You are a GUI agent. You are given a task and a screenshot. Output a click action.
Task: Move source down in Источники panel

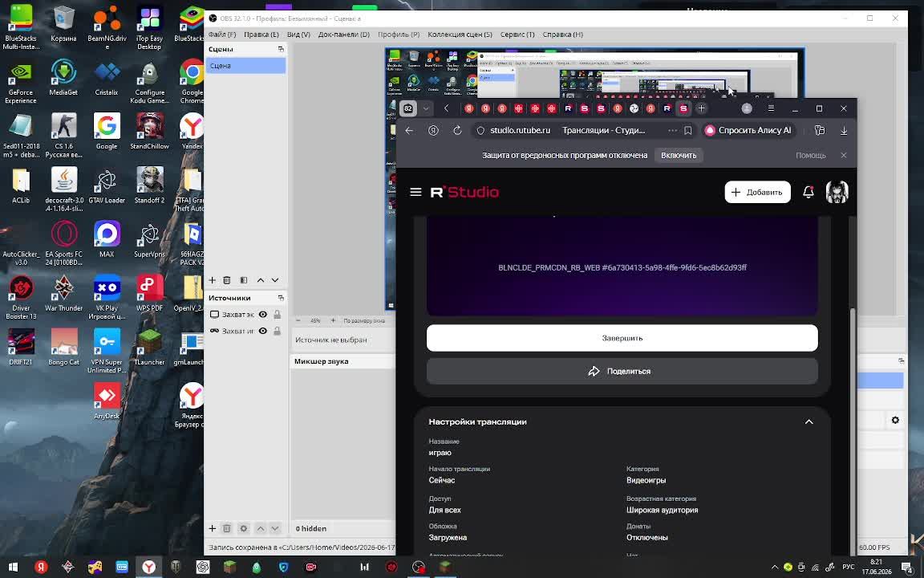click(x=274, y=528)
